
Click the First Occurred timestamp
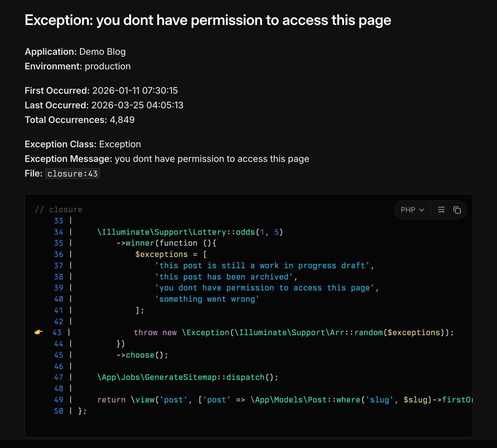(x=135, y=91)
